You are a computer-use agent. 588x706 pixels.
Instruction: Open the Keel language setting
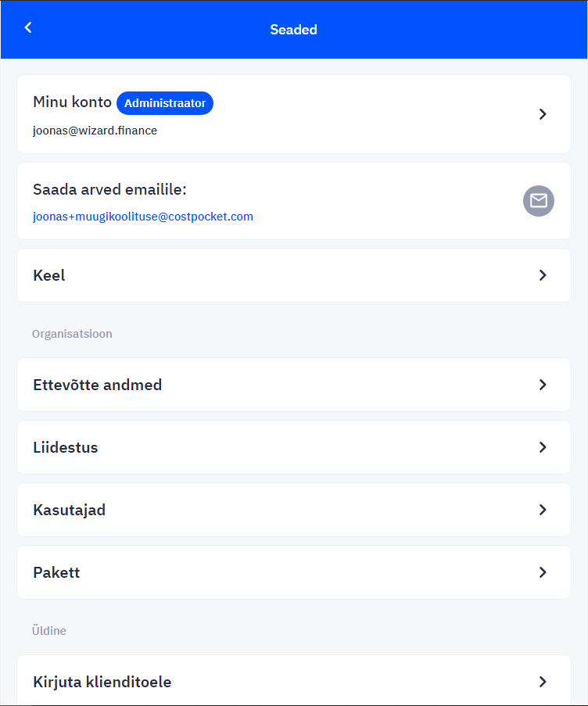[x=294, y=275]
